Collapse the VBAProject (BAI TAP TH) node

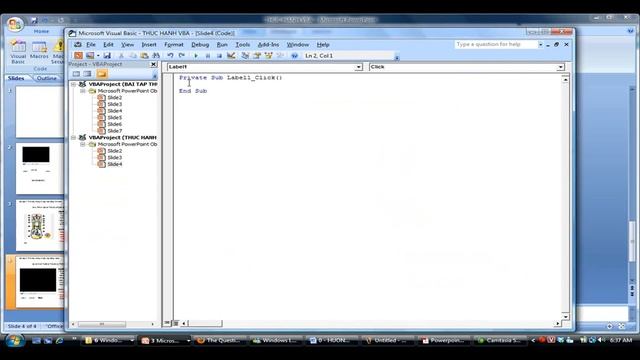pos(73,84)
